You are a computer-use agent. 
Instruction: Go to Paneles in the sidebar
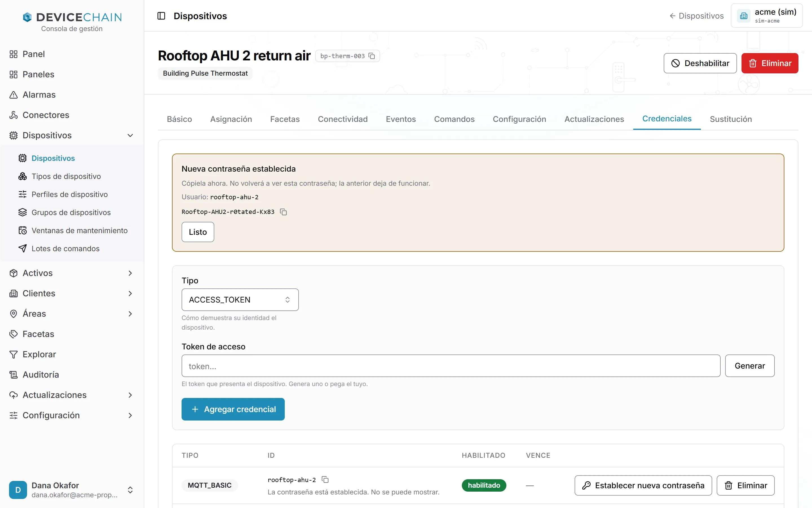[72, 74]
